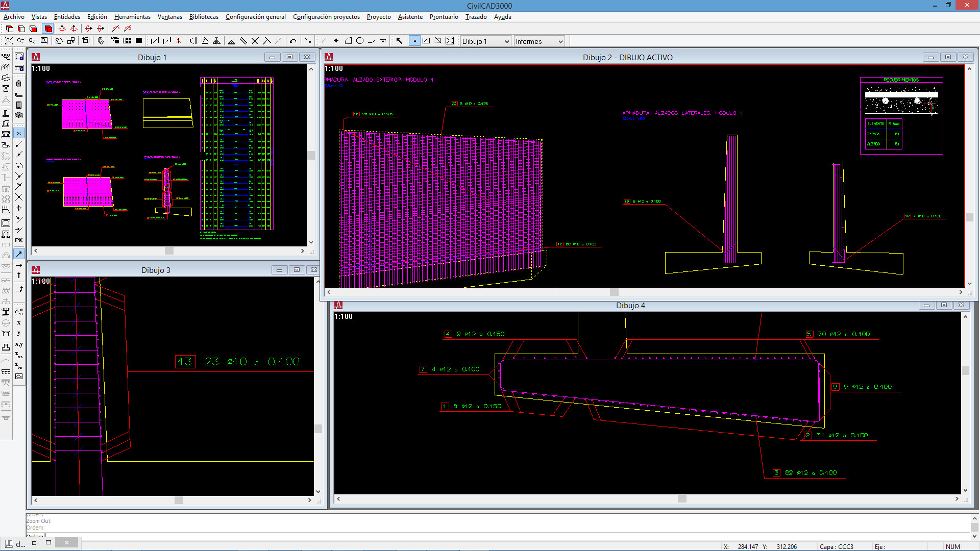Click the footing foundation icon in left palette
This screenshot has height=551, width=980.
(x=6, y=347)
